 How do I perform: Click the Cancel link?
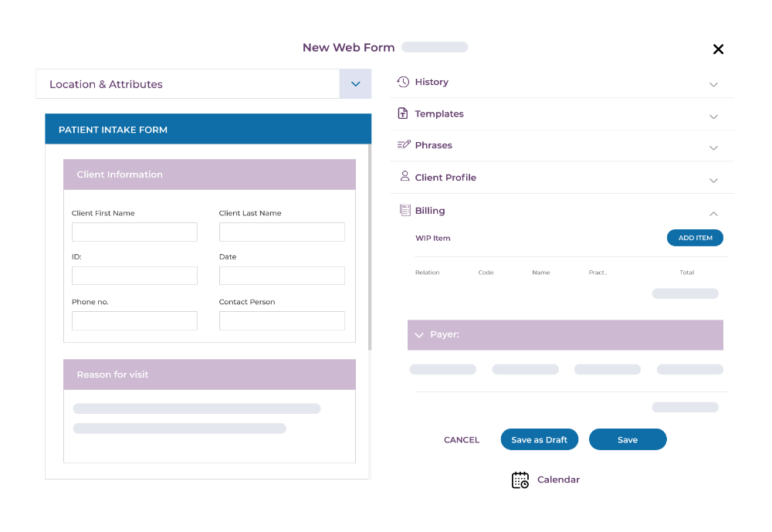[462, 440]
